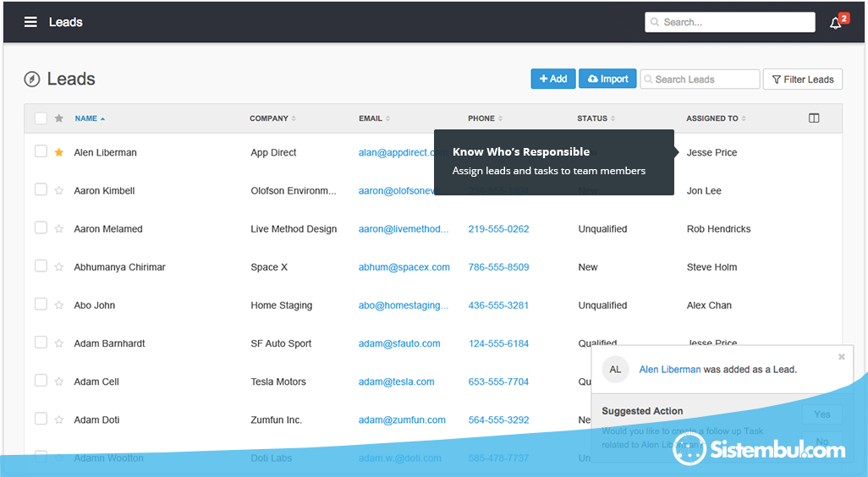Image resolution: width=868 pixels, height=477 pixels.
Task: Close the Alen Liberman notification popup
Action: coord(842,357)
